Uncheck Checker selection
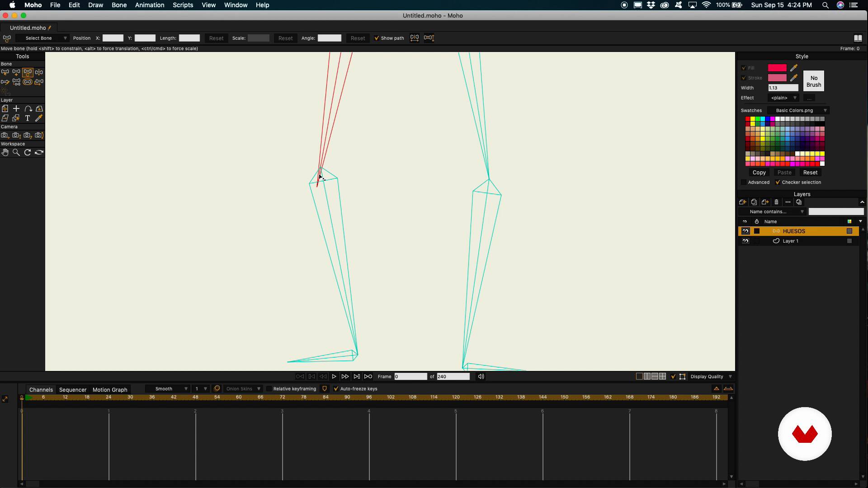 tap(778, 183)
